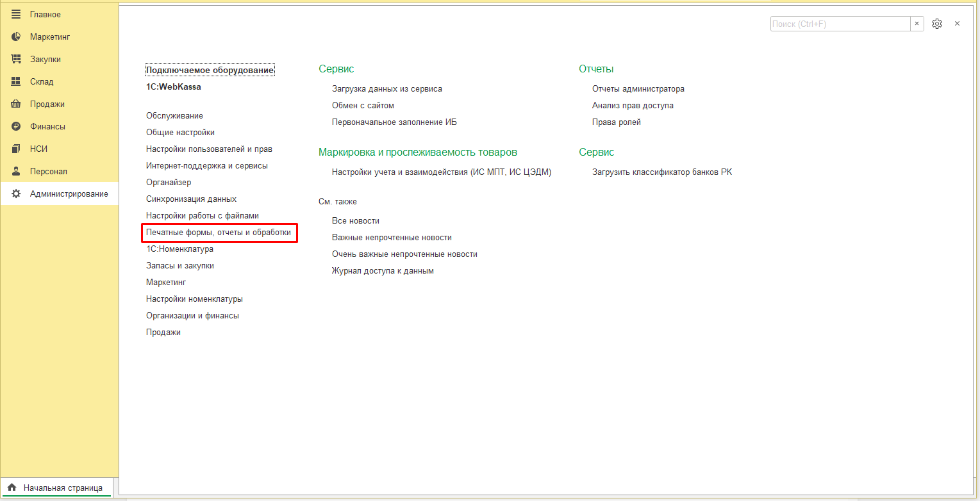Switch to the Начальная страница tab
The height and width of the screenshot is (501, 980).
56,488
